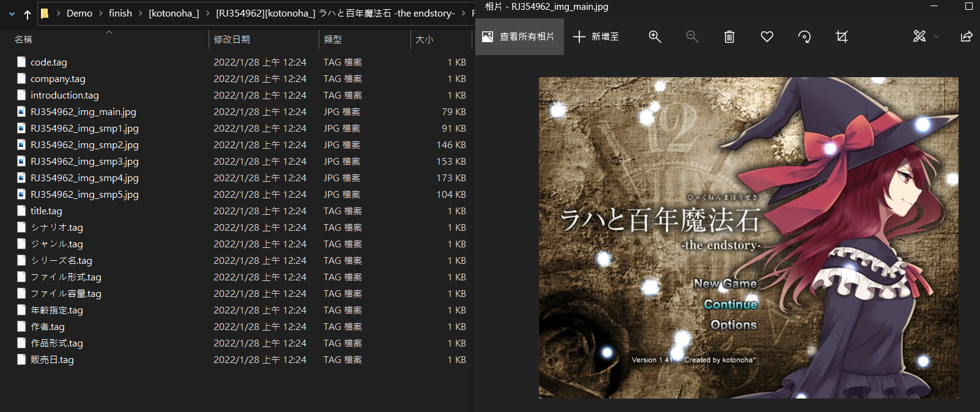Screen dimensions: 980x412
Task: Select the 作品形式.tag file
Action: coord(57,343)
